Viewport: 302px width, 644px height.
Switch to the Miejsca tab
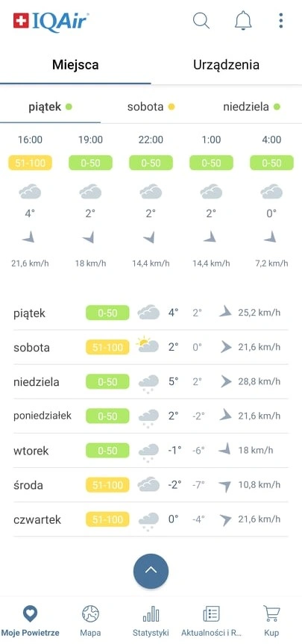point(75,65)
